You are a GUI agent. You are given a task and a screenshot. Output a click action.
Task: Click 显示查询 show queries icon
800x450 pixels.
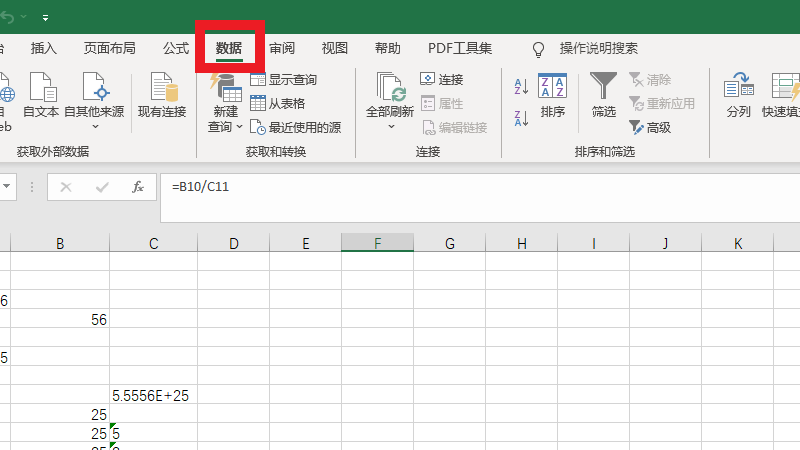258,80
